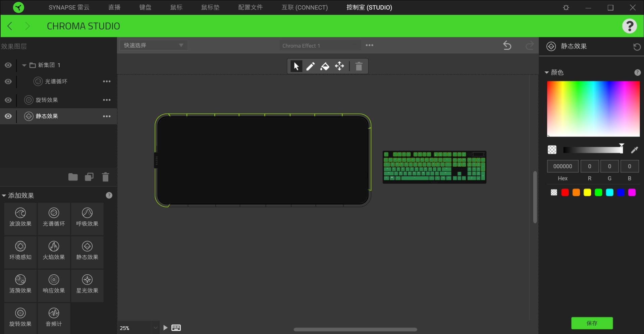Open the 互联 (CONNECT) tab

tap(305, 7)
